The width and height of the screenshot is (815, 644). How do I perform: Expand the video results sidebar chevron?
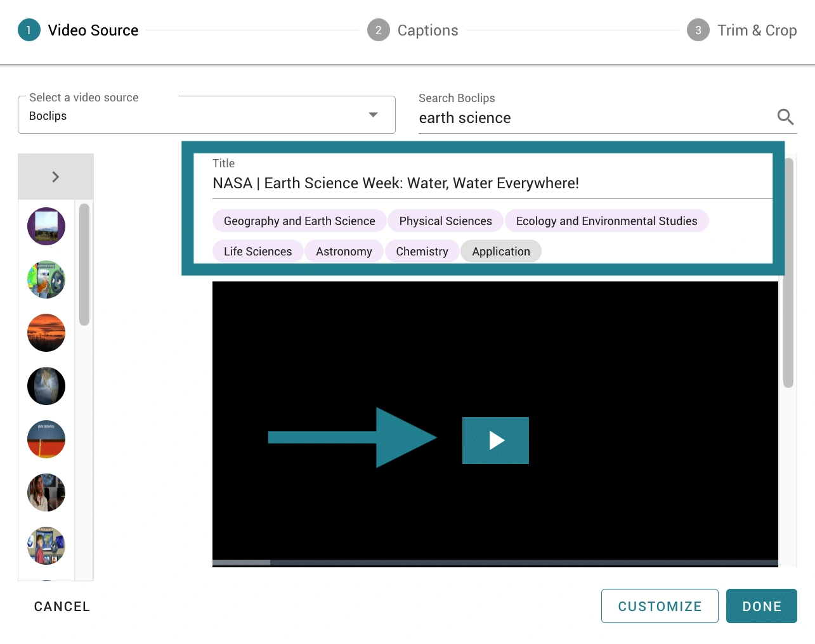click(56, 177)
